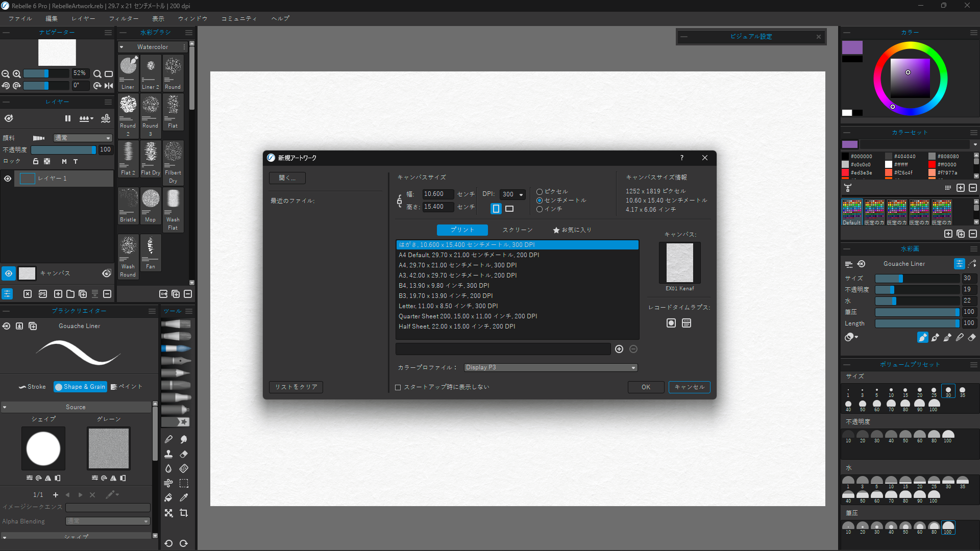980x551 pixels.
Task: Open the Display P3 color profile dropdown
Action: 550,367
